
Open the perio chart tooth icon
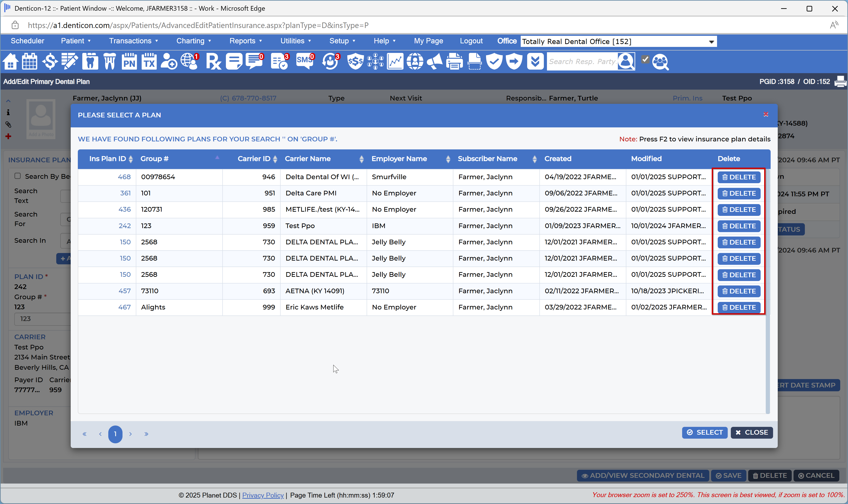pyautogui.click(x=109, y=62)
